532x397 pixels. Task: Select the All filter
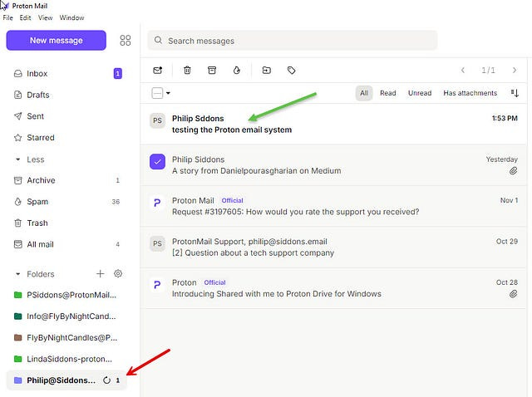coord(364,93)
